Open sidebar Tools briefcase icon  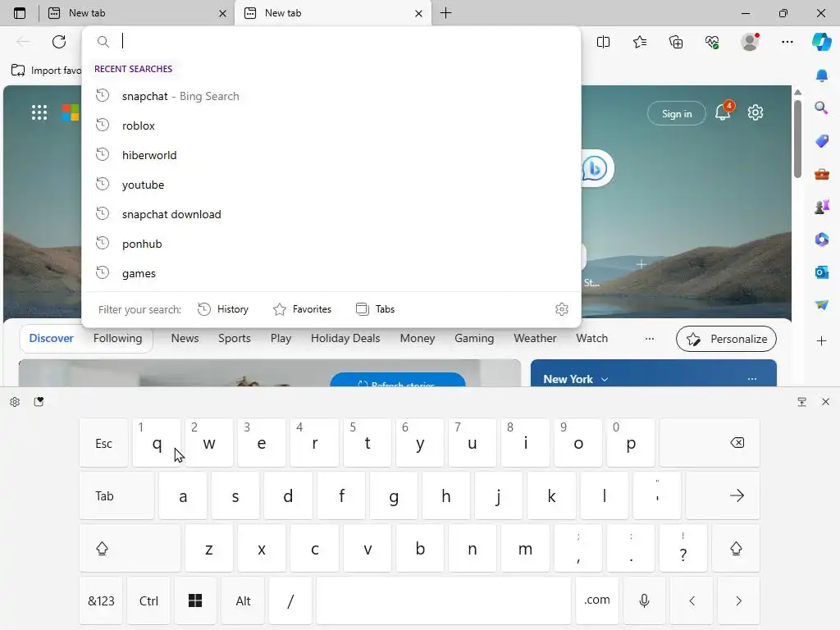pos(822,174)
